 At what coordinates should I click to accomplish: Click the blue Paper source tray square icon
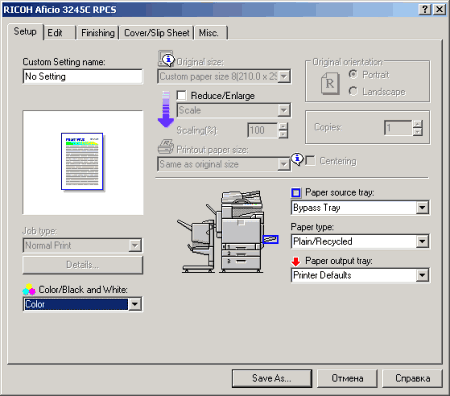point(296,193)
